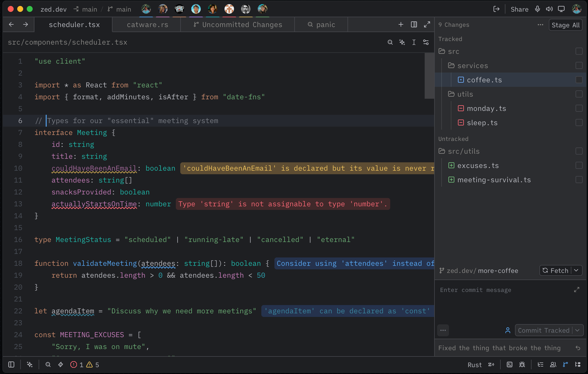This screenshot has height=374, width=588.
Task: Zoom the pane with expand arrows icon
Action: pyautogui.click(x=427, y=24)
